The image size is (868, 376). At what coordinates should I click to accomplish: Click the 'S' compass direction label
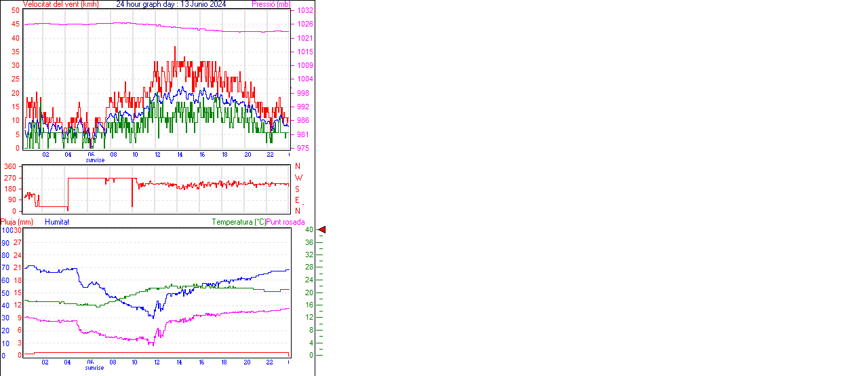click(x=297, y=189)
